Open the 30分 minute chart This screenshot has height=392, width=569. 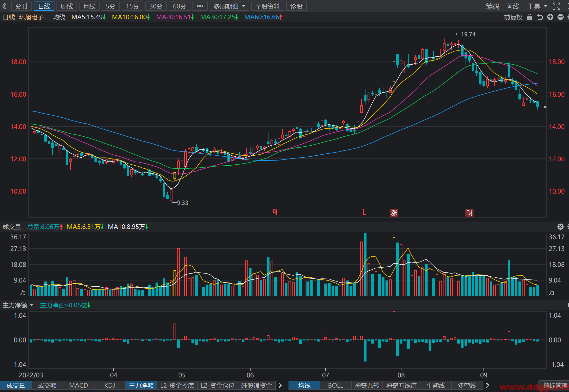156,6
